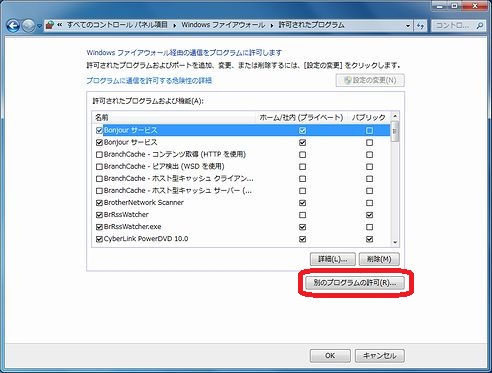Expand the arrow after Windows ファイアウォール breadcrumb
Screen dimensions: 492x373
coord(271,25)
